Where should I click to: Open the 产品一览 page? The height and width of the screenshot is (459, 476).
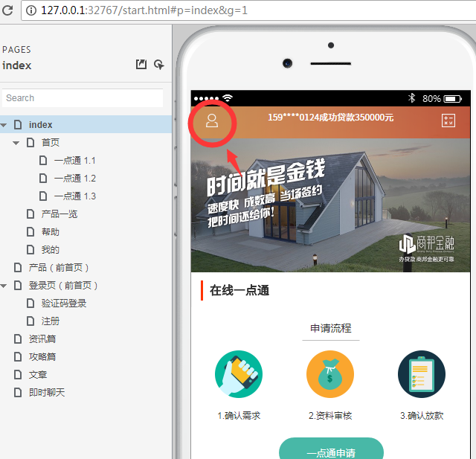[x=59, y=214]
